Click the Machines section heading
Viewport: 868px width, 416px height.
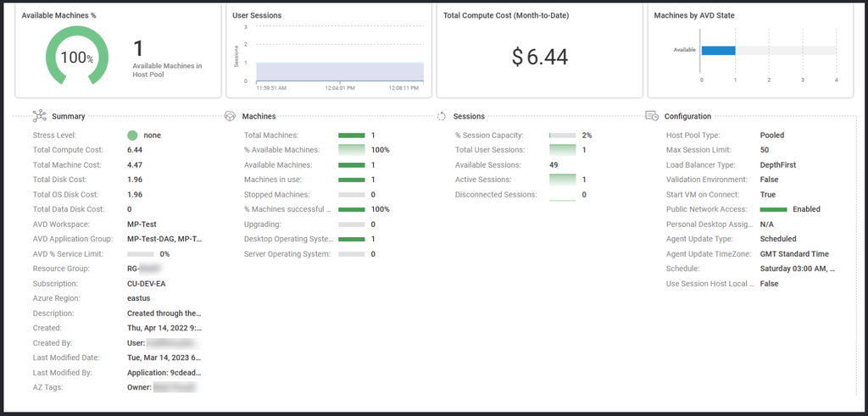pos(259,116)
